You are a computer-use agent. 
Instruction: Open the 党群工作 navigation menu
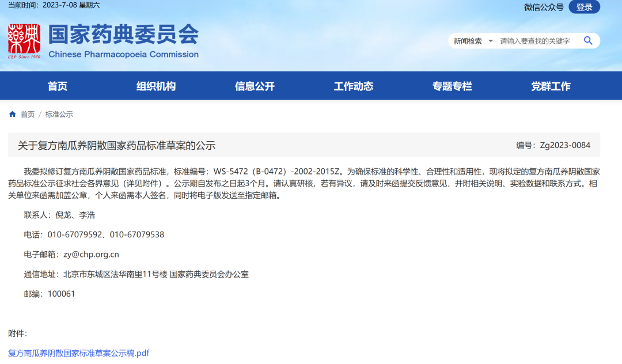tap(551, 86)
